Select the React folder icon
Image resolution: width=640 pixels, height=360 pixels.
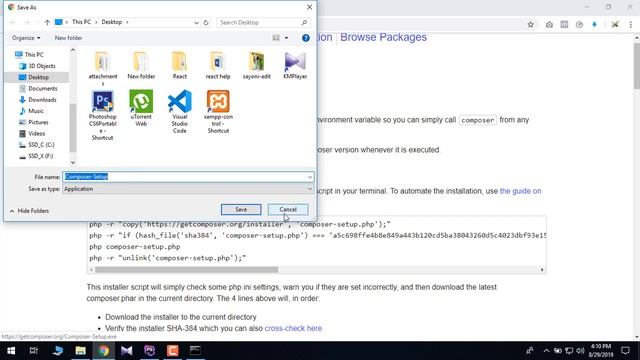point(180,62)
